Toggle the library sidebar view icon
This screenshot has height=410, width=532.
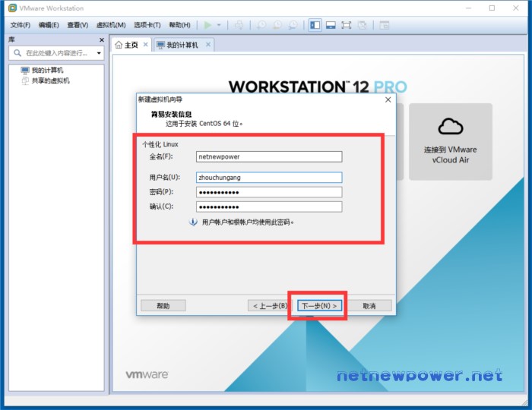[315, 25]
